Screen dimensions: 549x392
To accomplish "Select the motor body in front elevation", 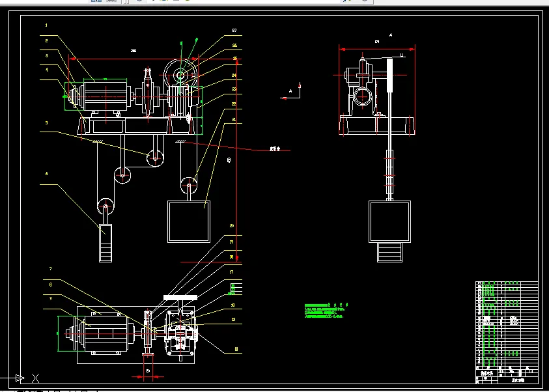I will [x=106, y=95].
